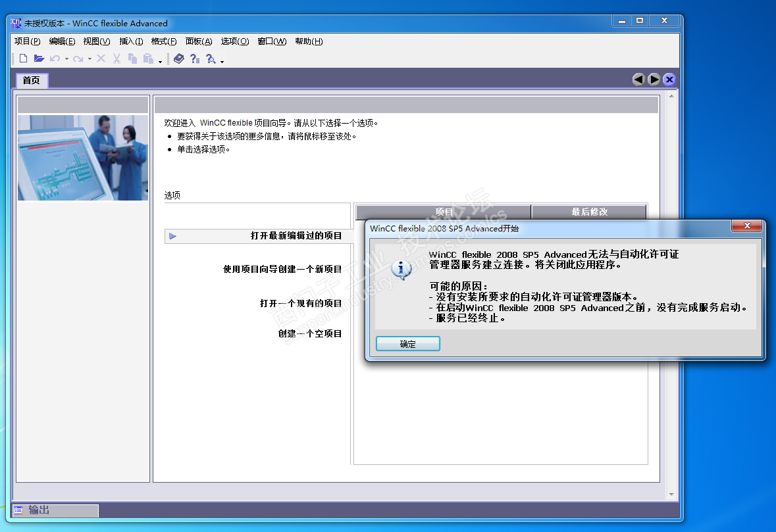
Task: Click the Open project folder icon
Action: click(39, 59)
